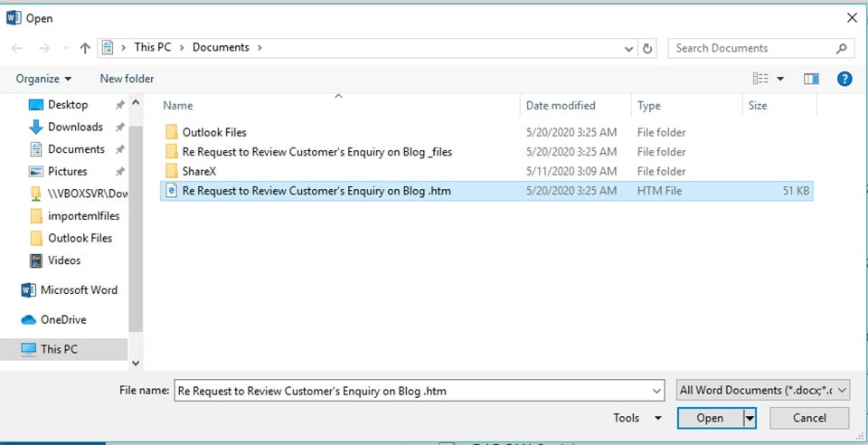This screenshot has width=868, height=445.
Task: Open the view options dropdown arrow
Action: pos(780,80)
